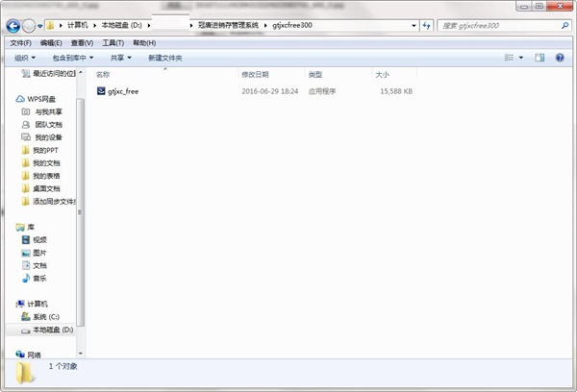Minimize the Explorer window
This screenshot has height=392, width=577.
pyautogui.click(x=524, y=7)
